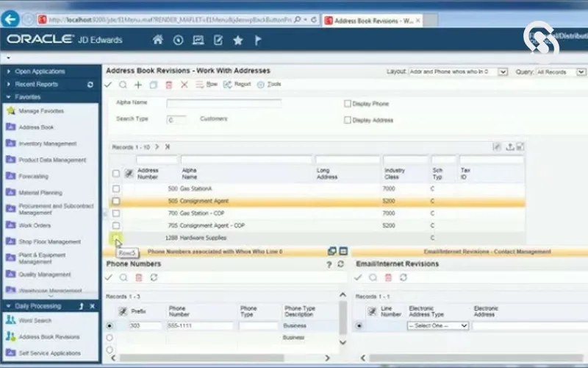This screenshot has width=588, height=368.
Task: Switch to Address Book Revisions browser tab
Action: (x=372, y=21)
